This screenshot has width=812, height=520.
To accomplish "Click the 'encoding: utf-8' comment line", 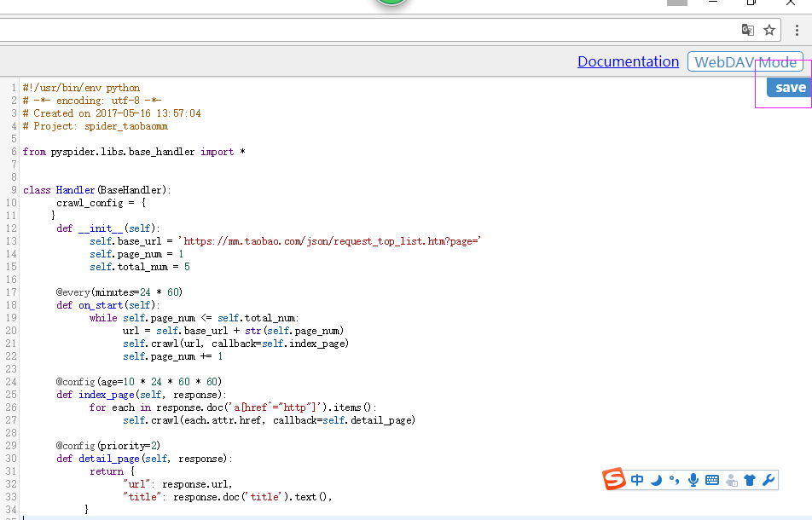I will (92, 101).
